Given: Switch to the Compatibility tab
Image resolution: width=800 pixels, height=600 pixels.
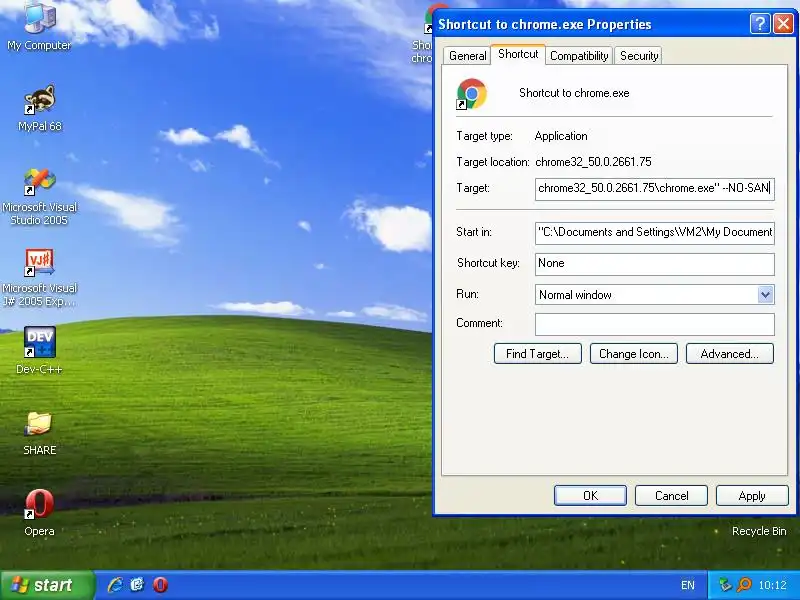Looking at the screenshot, I should click(579, 56).
